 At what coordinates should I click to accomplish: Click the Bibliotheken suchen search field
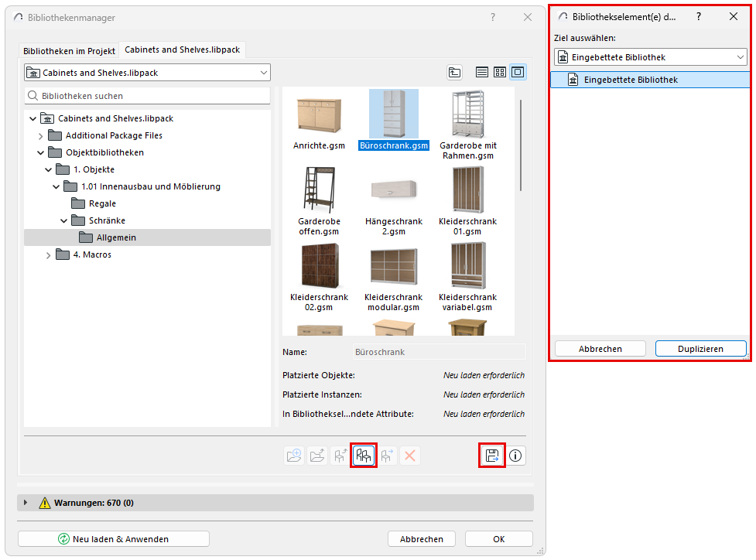pos(147,96)
